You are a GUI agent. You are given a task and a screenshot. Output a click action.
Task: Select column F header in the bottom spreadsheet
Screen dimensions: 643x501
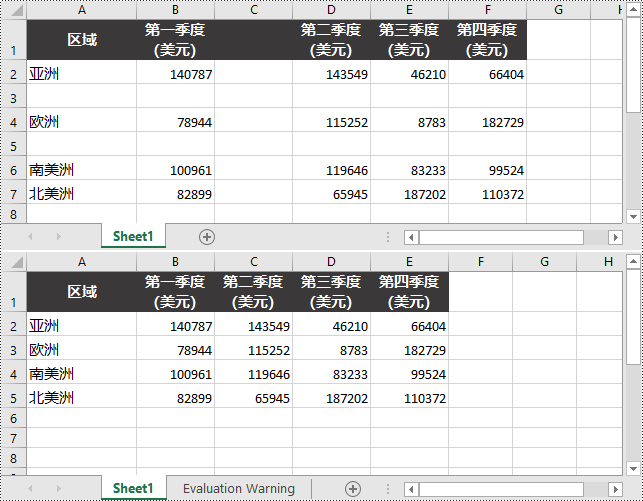(x=481, y=262)
